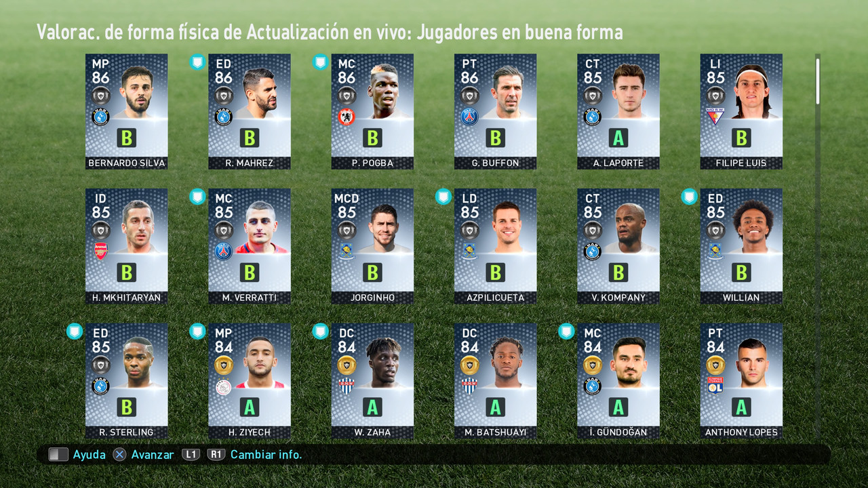Click the green A form rating on A. Laporte
This screenshot has height=488, width=868.
(x=618, y=138)
